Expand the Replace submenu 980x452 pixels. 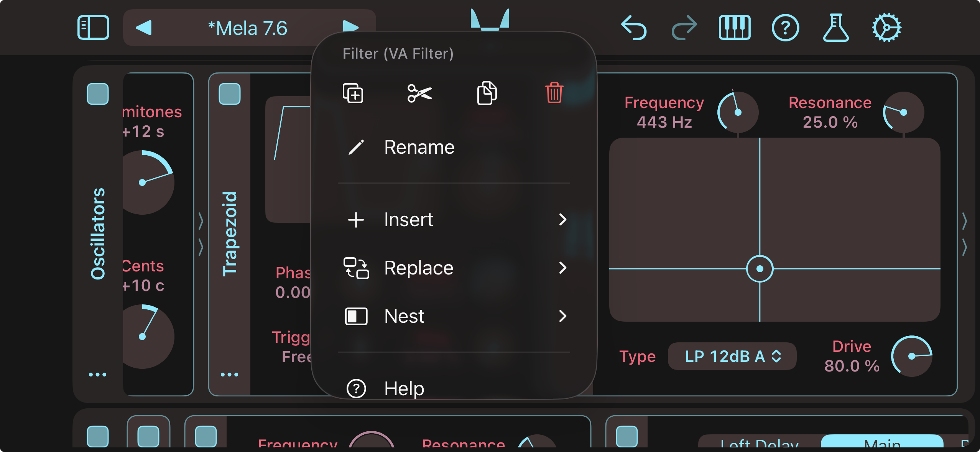(452, 268)
